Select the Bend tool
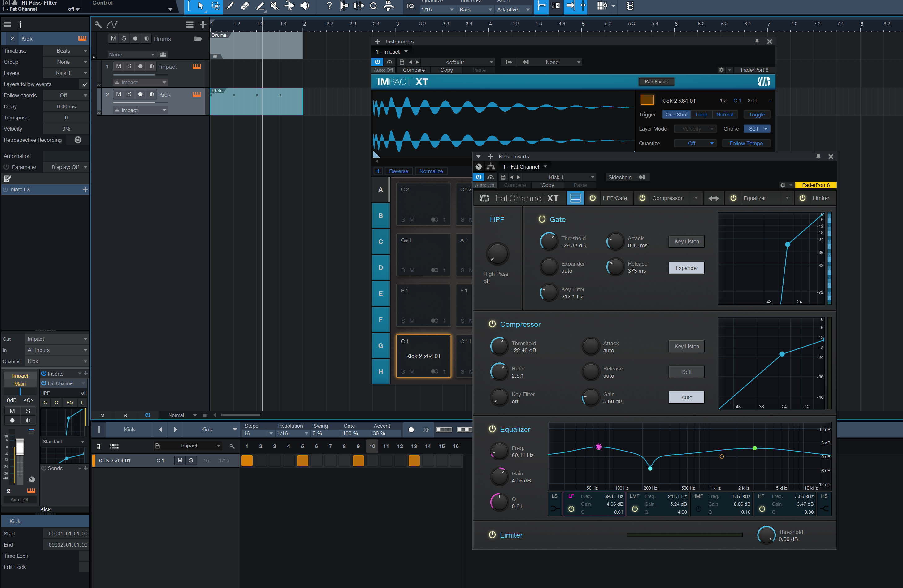Viewport: 903px width, 588px height. click(289, 6)
